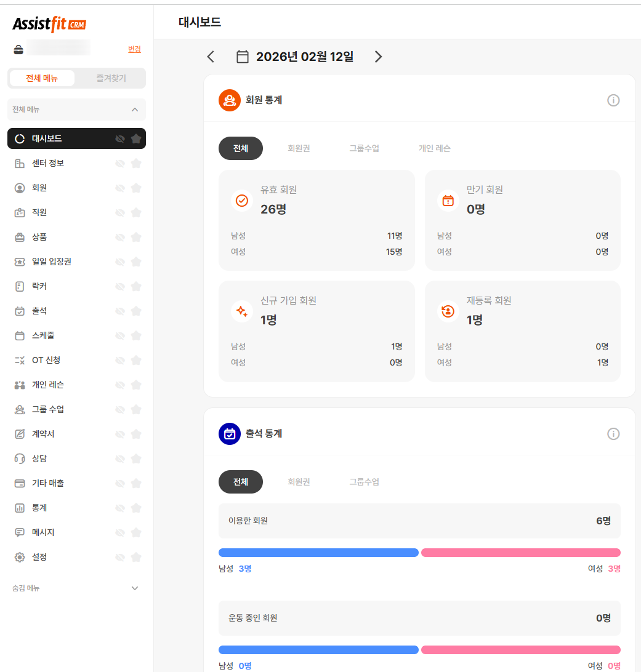The width and height of the screenshot is (641, 672).
Task: Select the 출석 attendance sidebar icon
Action: tap(18, 311)
